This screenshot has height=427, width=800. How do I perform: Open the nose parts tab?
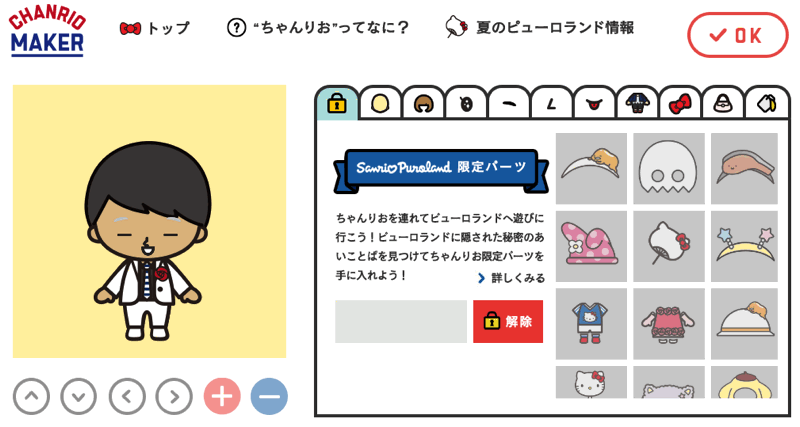click(x=552, y=104)
